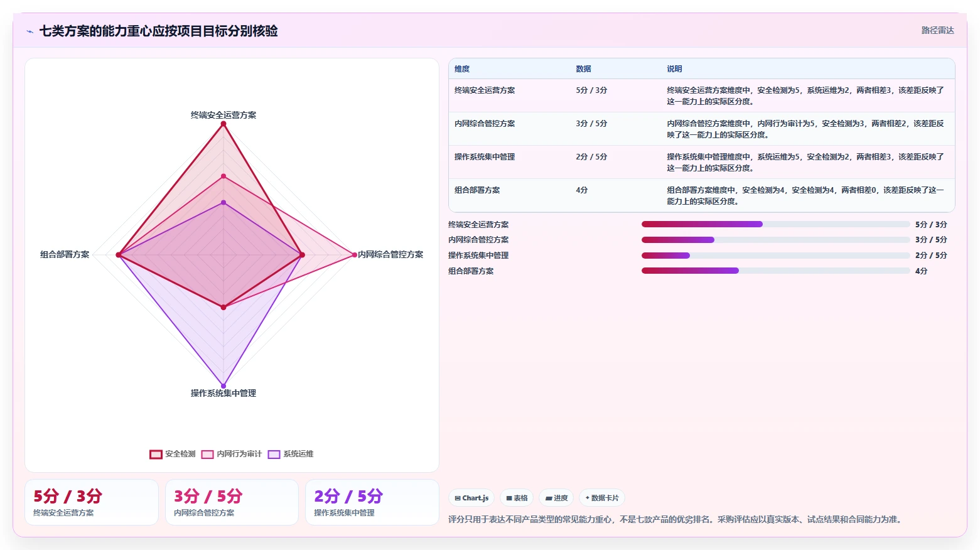Click the 表格 tag chip
The height and width of the screenshot is (550, 980).
coord(517,498)
